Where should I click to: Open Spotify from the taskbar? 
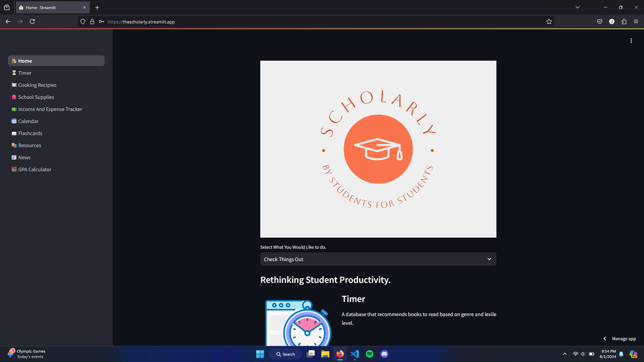coord(370,354)
